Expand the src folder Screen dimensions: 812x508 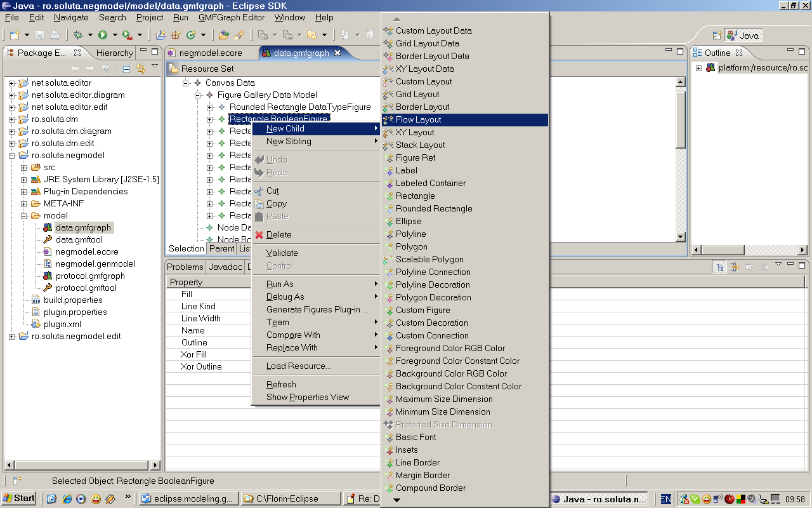[x=24, y=168]
